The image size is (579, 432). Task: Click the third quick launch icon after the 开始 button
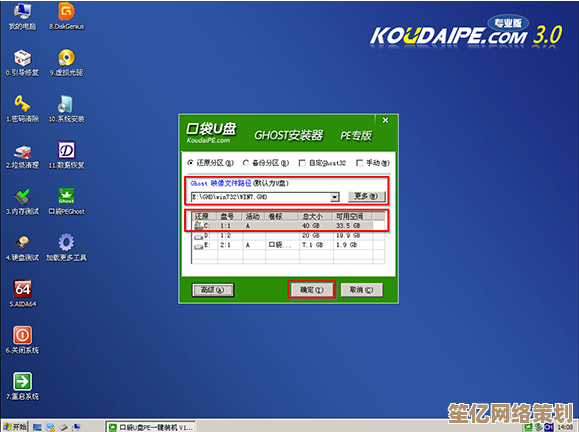64,427
